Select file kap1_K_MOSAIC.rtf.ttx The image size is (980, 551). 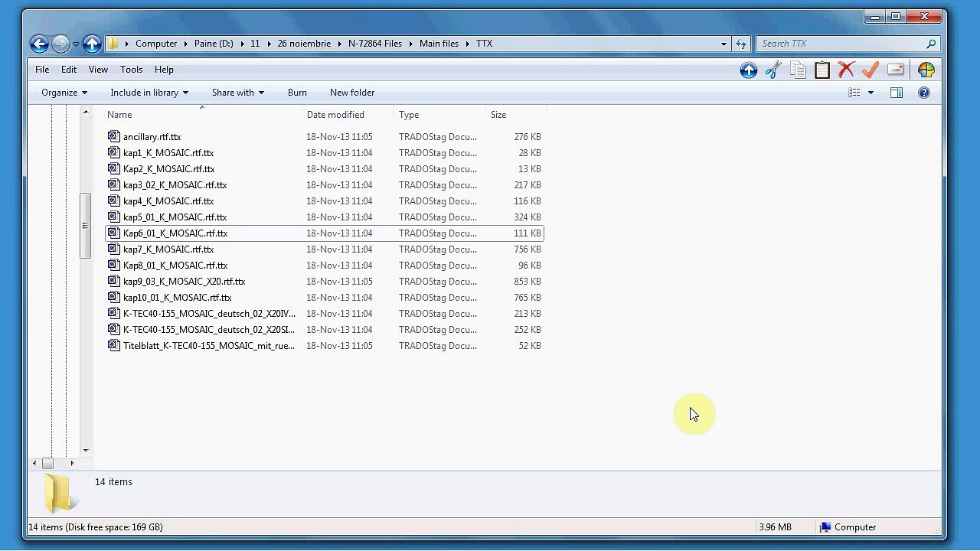(x=168, y=153)
